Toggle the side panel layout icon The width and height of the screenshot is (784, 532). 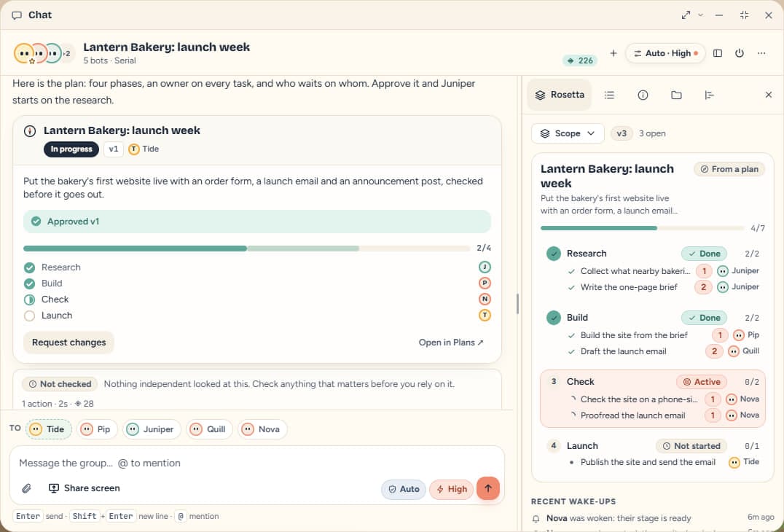point(718,53)
